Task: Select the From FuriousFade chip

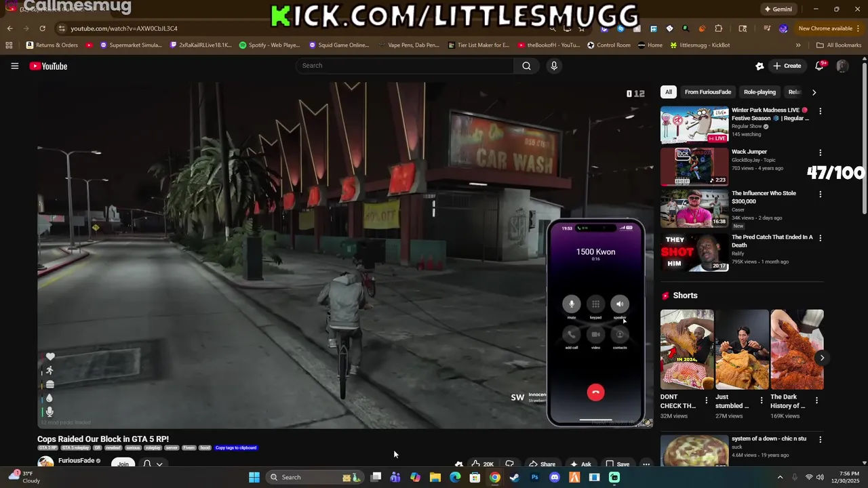Action: (708, 92)
